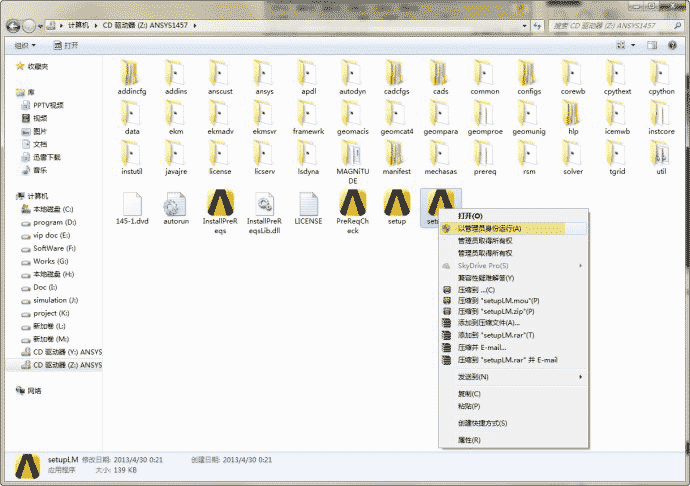The height and width of the screenshot is (486, 690).
Task: Click CD 驱动器 (Z:) ANSYS1457 breadcrumb
Action: [145, 26]
